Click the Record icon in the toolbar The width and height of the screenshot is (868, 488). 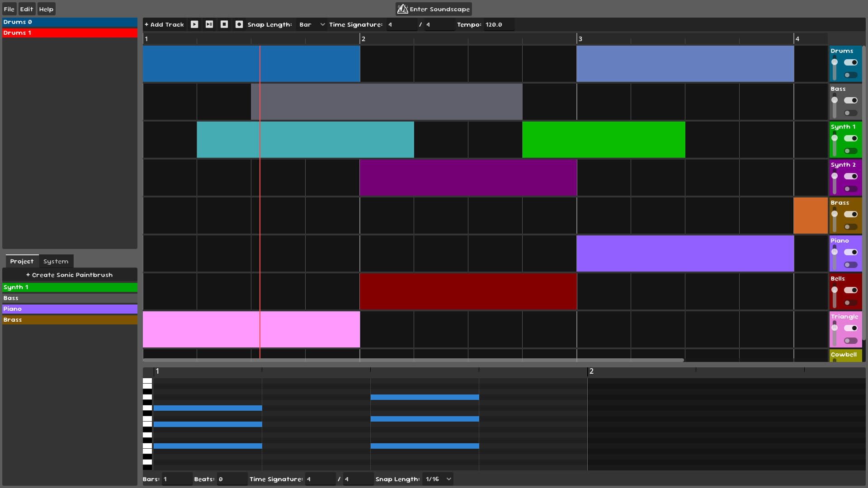pos(239,24)
